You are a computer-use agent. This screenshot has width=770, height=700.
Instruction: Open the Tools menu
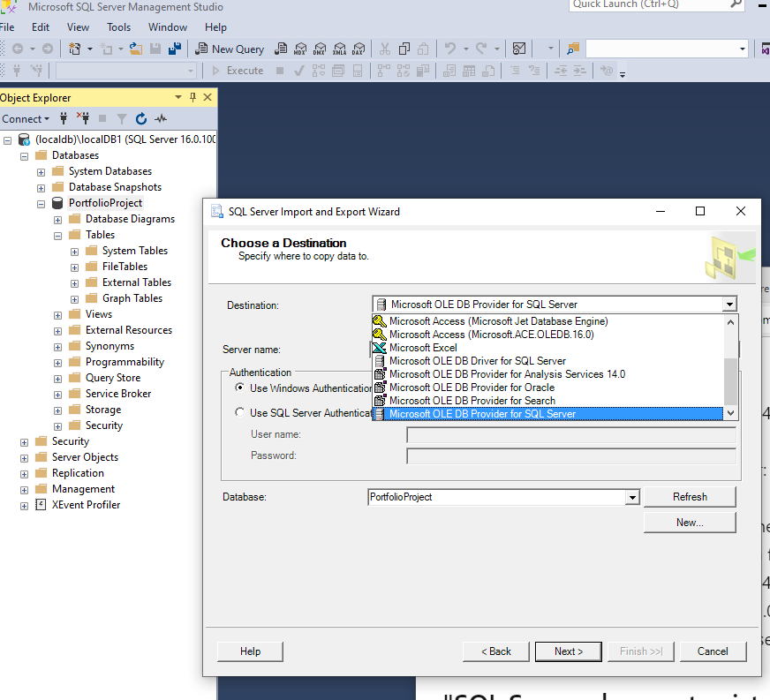(x=119, y=27)
